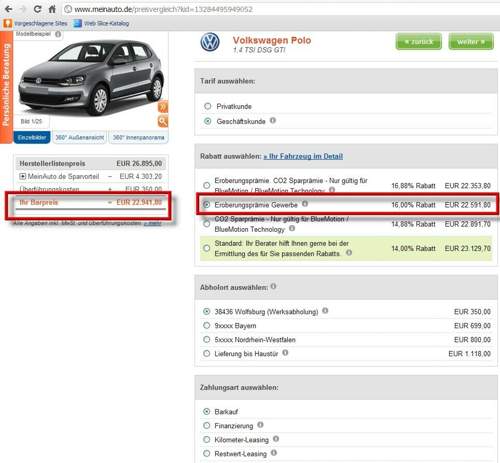Select Eroberungsprämie CO2 Sparprämie rebate option
Screen dimensions: 500x463
(x=207, y=185)
